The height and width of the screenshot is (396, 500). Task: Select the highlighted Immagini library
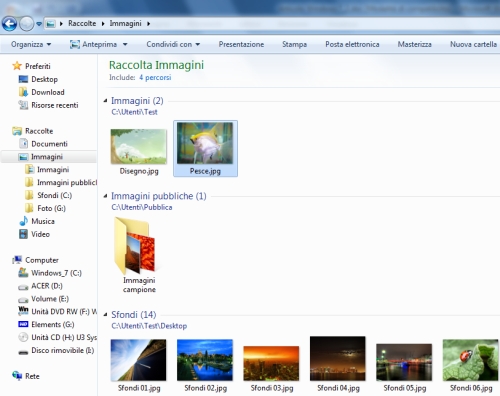pos(49,157)
